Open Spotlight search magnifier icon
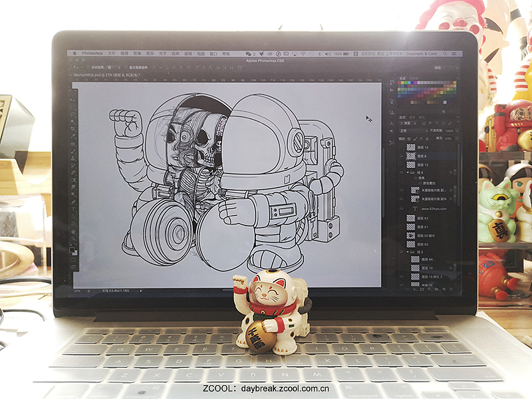The width and height of the screenshot is (532, 399). pyautogui.click(x=445, y=54)
